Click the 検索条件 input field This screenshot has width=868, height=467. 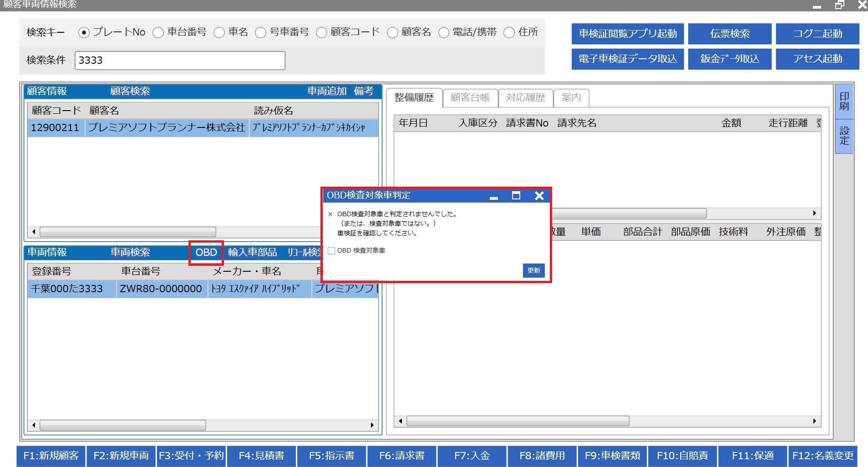[x=180, y=61]
